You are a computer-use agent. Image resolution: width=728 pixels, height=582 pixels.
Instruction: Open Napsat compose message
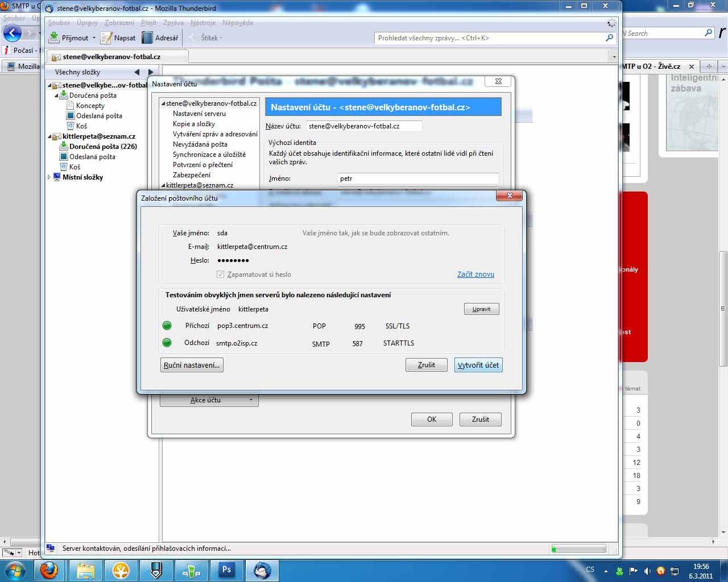click(118, 38)
